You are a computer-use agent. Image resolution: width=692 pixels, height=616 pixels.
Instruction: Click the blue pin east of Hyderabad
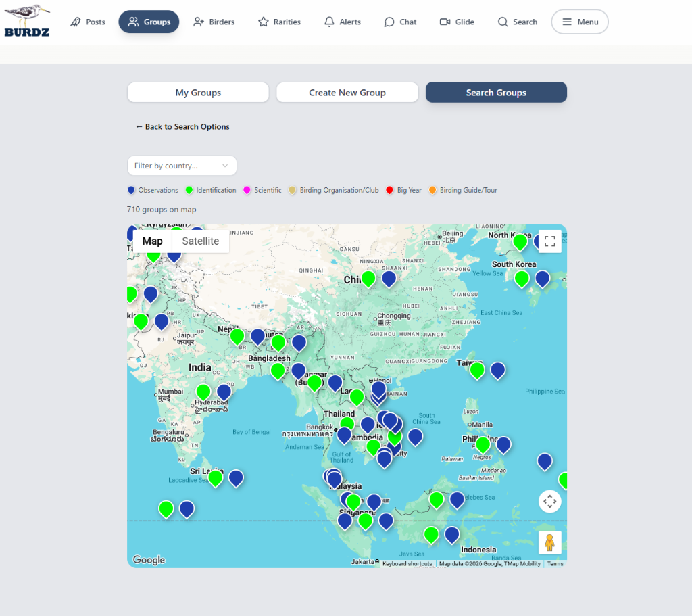(x=224, y=392)
